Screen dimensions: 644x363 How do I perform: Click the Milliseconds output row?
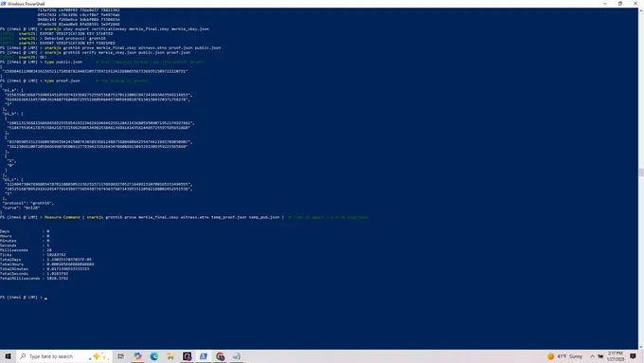[27, 250]
